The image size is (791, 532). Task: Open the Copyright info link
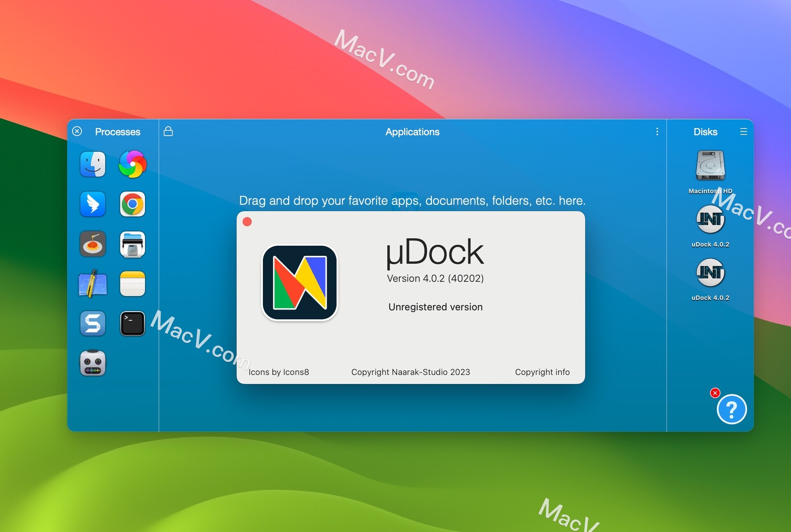pos(542,372)
